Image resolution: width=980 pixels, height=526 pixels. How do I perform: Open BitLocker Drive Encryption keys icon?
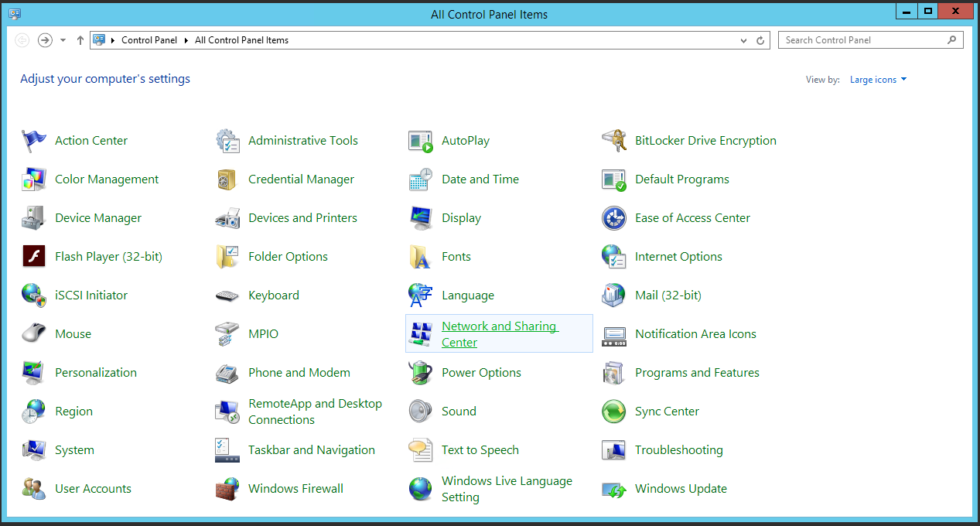pos(614,141)
